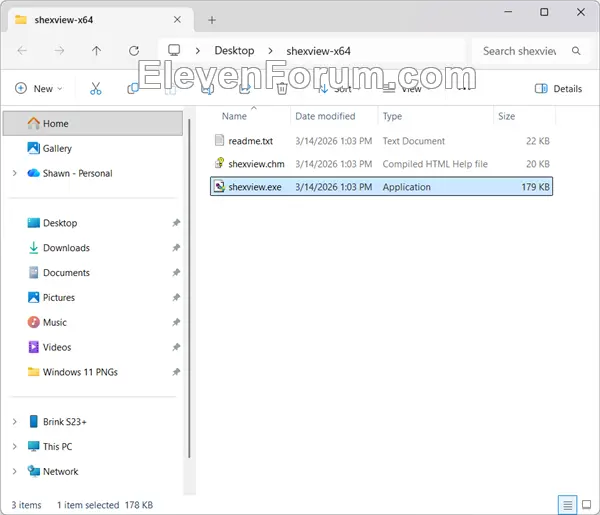Add a new tab with plus button
Viewport: 600px width, 515px height.
point(212,20)
